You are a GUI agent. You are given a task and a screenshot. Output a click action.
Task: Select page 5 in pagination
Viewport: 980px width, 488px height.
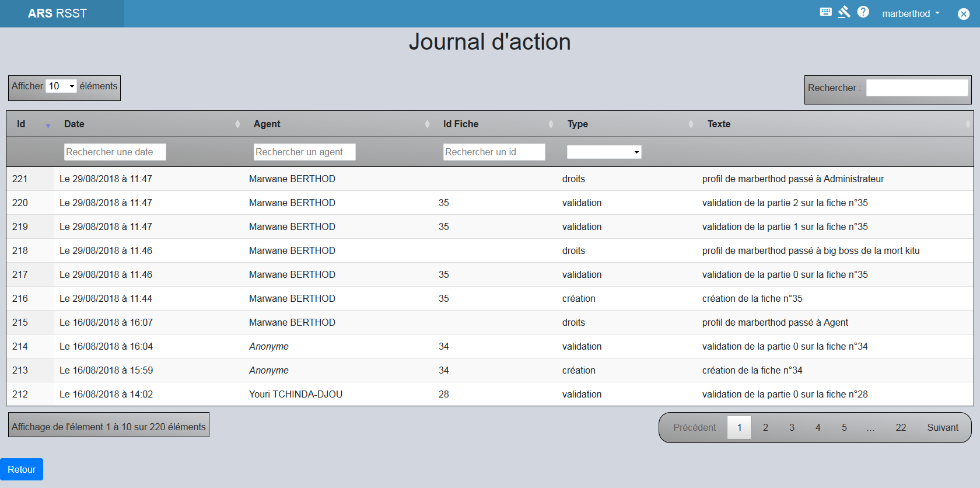click(x=844, y=427)
